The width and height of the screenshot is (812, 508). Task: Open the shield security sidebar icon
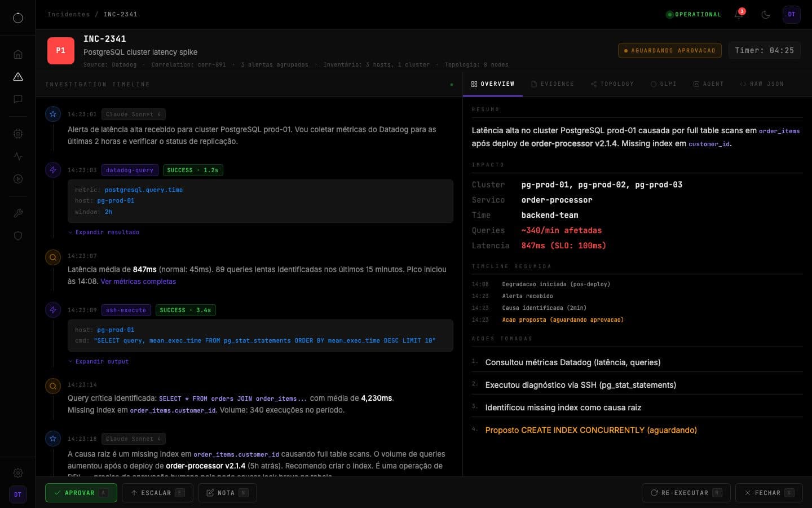[18, 236]
